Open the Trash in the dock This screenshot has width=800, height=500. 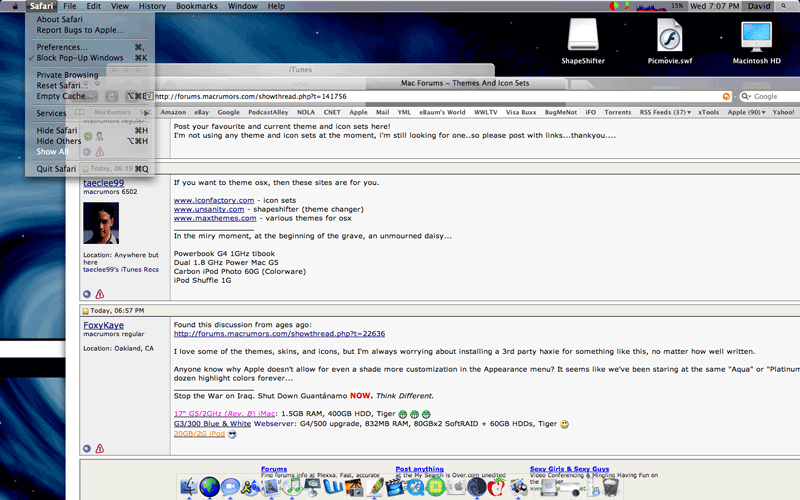pyautogui.click(x=610, y=487)
